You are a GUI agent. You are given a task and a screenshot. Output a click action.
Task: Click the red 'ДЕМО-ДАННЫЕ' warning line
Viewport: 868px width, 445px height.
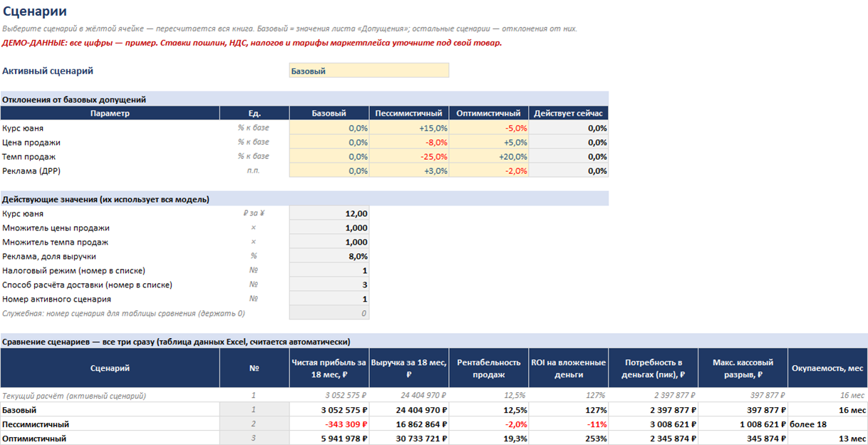(x=252, y=43)
